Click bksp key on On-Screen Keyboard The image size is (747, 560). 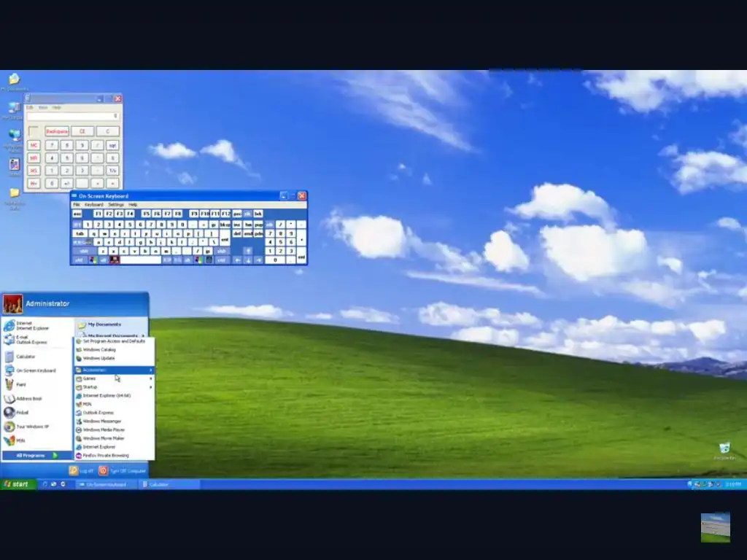pos(225,225)
